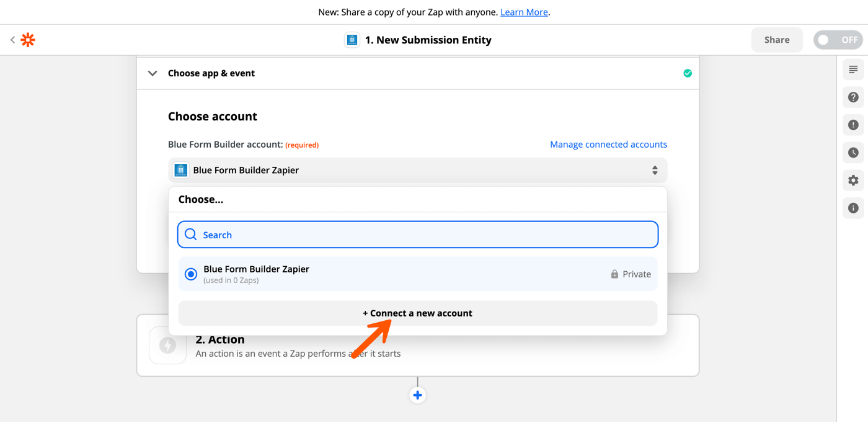Click the Share button
The image size is (868, 422).
pos(776,39)
